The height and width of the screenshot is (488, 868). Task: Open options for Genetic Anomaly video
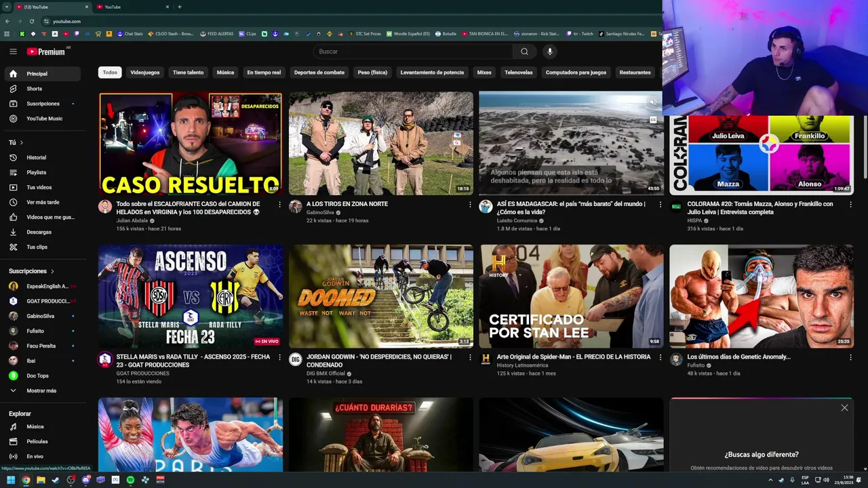[851, 357]
